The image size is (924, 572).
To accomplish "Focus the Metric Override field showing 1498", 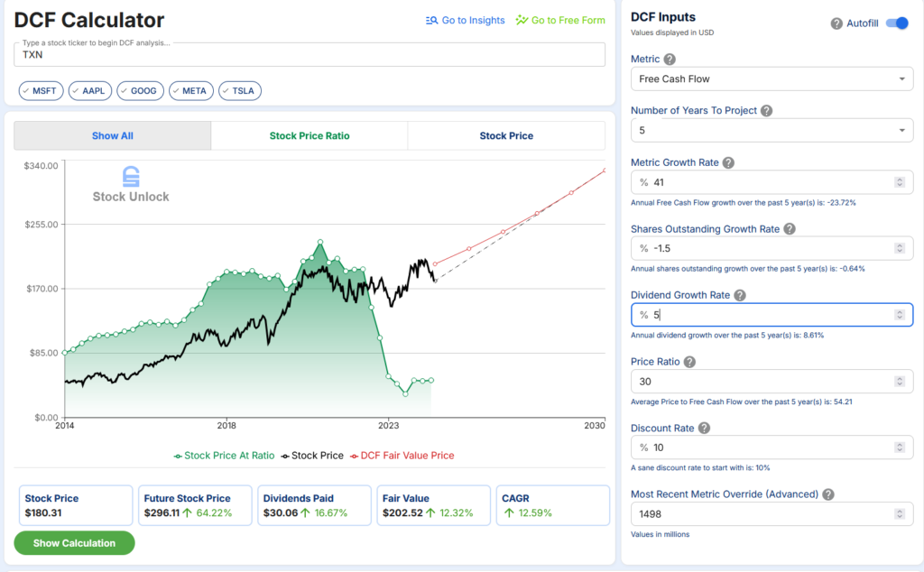I will pyautogui.click(x=772, y=514).
